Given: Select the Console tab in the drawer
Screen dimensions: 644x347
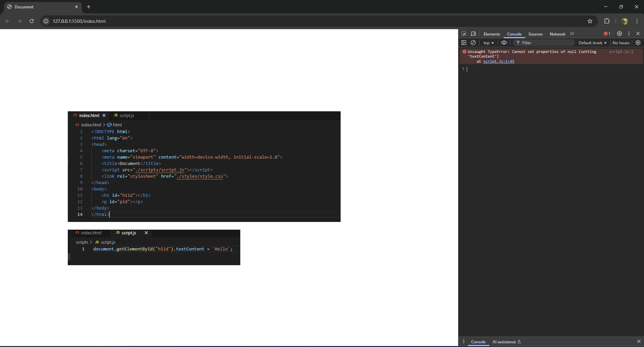Looking at the screenshot, I should tap(478, 342).
